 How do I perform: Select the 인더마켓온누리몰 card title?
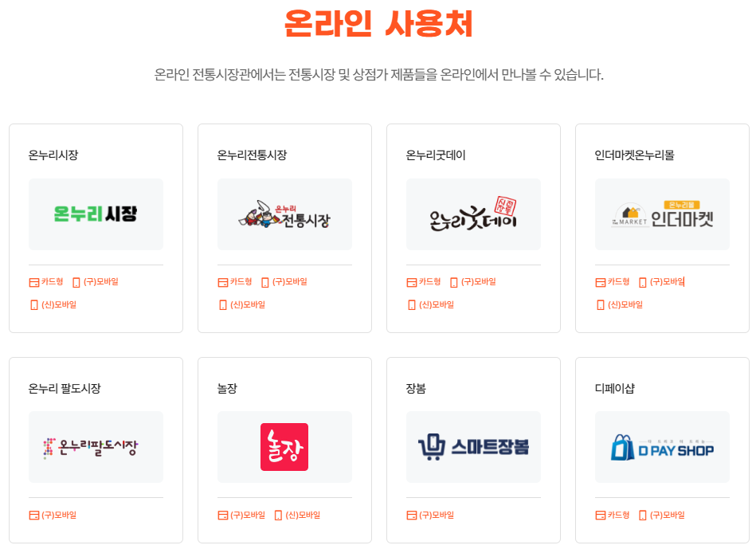pos(634,155)
